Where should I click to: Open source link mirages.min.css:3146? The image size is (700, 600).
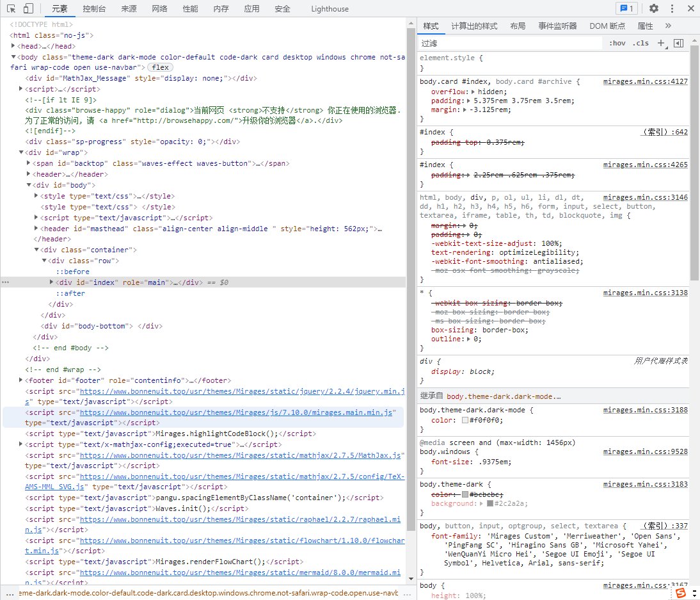tap(645, 197)
